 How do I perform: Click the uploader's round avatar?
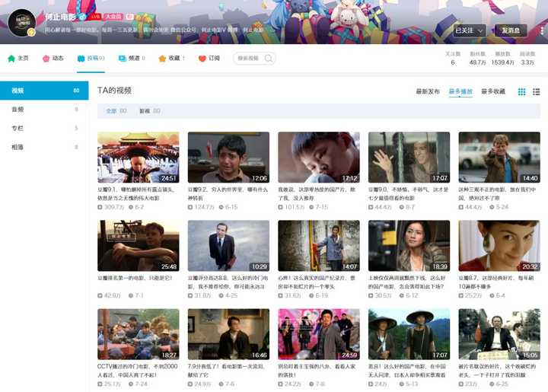tap(21, 23)
